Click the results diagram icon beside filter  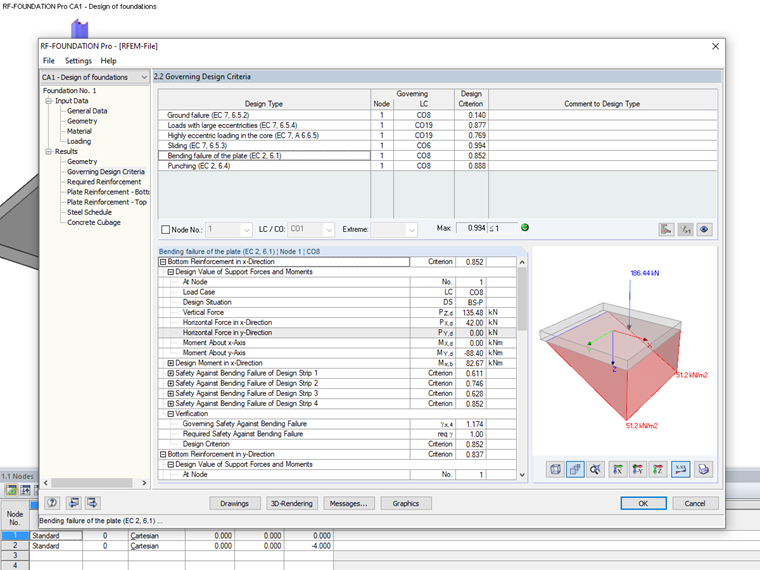[666, 229]
